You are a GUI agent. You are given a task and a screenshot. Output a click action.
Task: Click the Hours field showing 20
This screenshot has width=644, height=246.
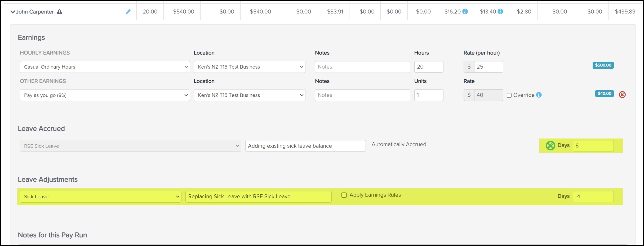coord(428,67)
